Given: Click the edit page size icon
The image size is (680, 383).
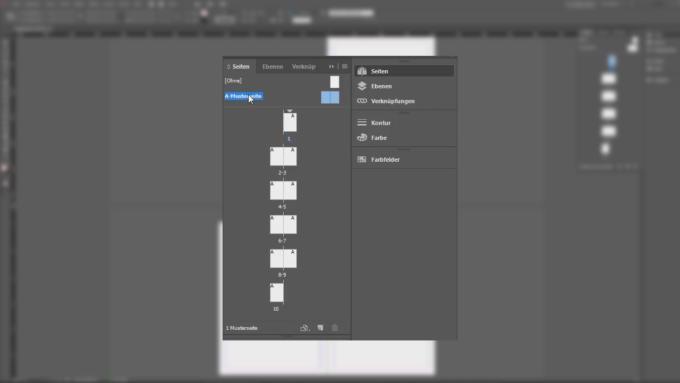Looking at the screenshot, I should pyautogui.click(x=304, y=328).
